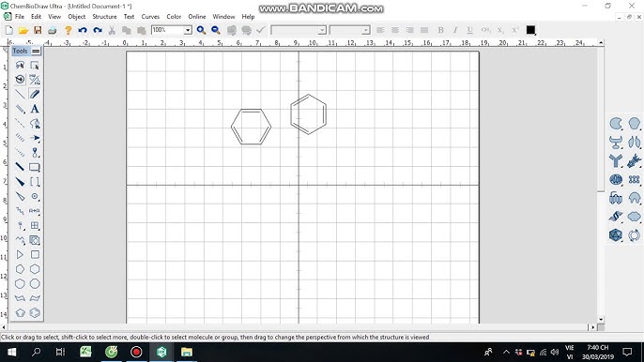The image size is (644, 362).
Task: Select the Cyclopentane ring tool
Action: click(x=20, y=269)
